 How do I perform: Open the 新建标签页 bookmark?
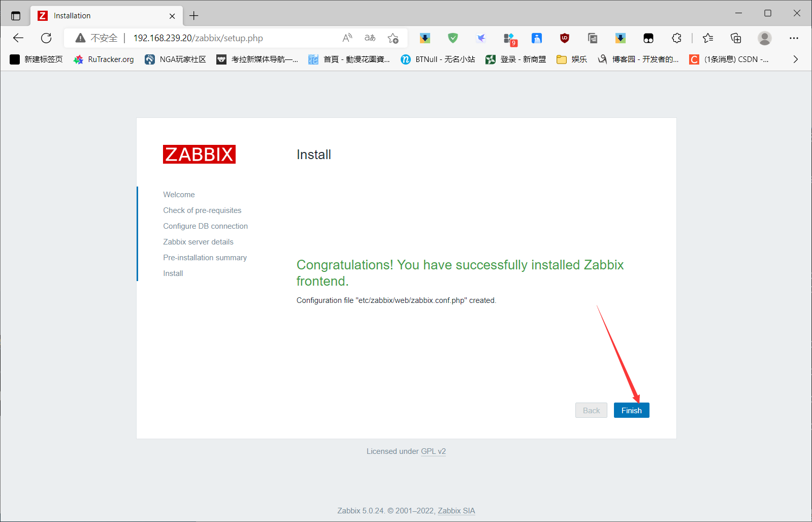[37, 59]
